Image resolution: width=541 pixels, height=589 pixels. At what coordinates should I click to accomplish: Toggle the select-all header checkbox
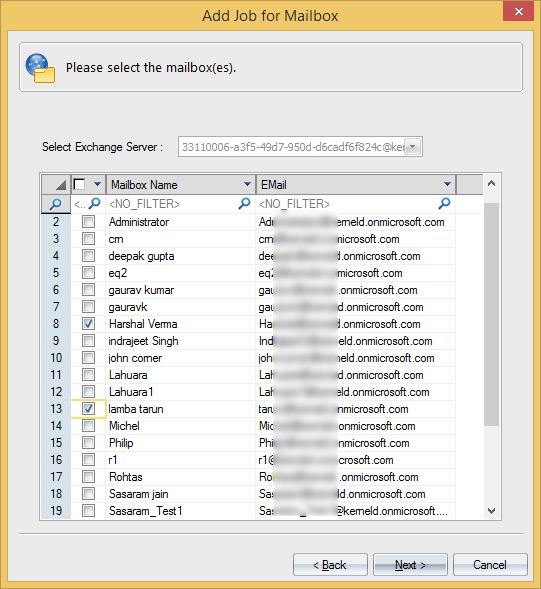[79, 184]
